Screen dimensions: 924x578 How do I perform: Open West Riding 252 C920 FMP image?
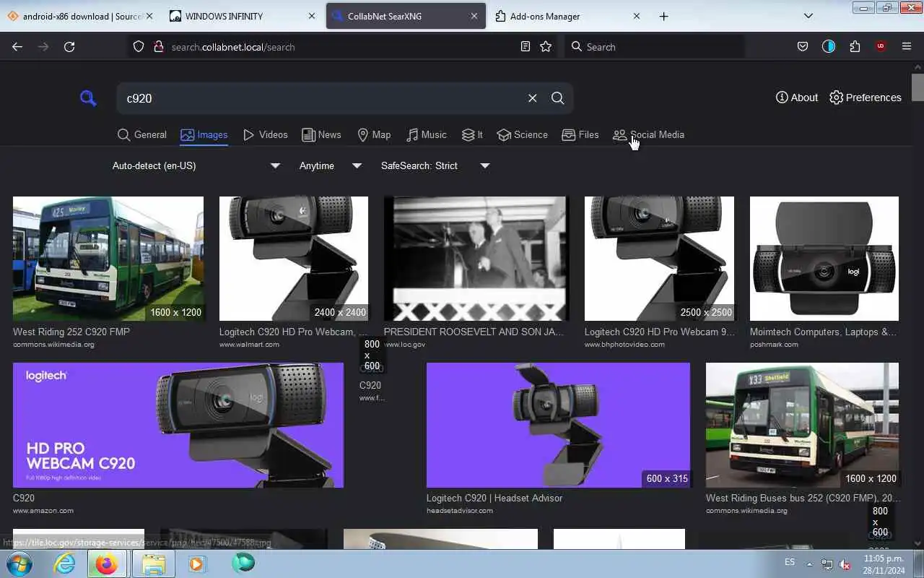point(108,259)
